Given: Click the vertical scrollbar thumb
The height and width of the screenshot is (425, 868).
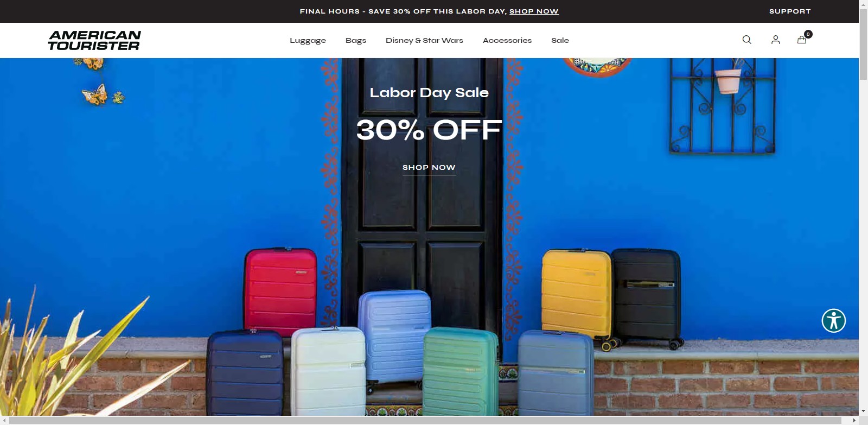Looking at the screenshot, I should [863, 44].
